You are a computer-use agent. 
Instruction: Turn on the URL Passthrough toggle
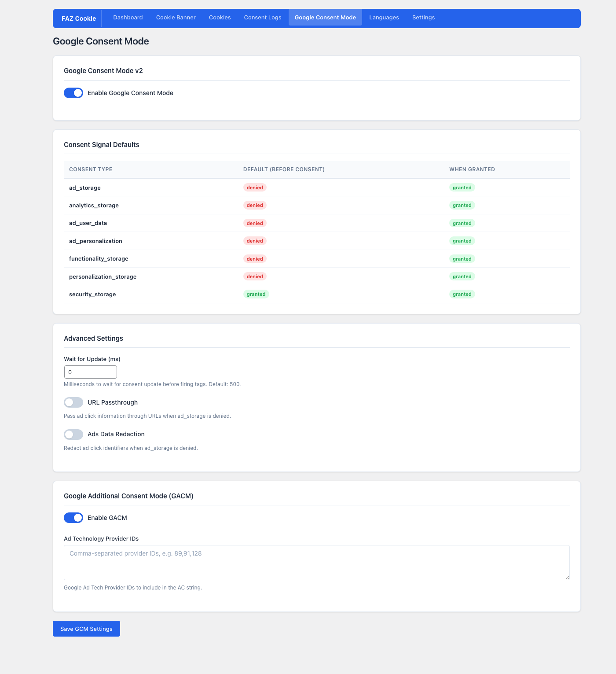click(x=73, y=402)
